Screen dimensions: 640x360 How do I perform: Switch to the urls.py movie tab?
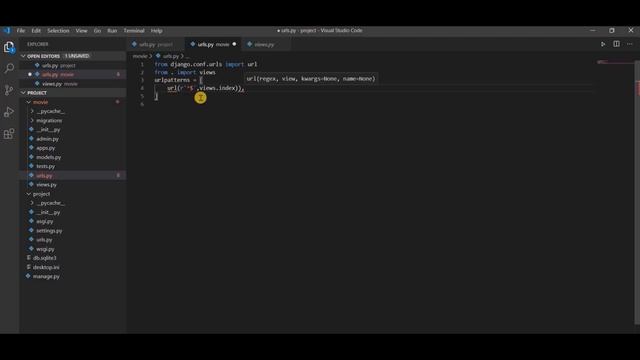pos(213,44)
